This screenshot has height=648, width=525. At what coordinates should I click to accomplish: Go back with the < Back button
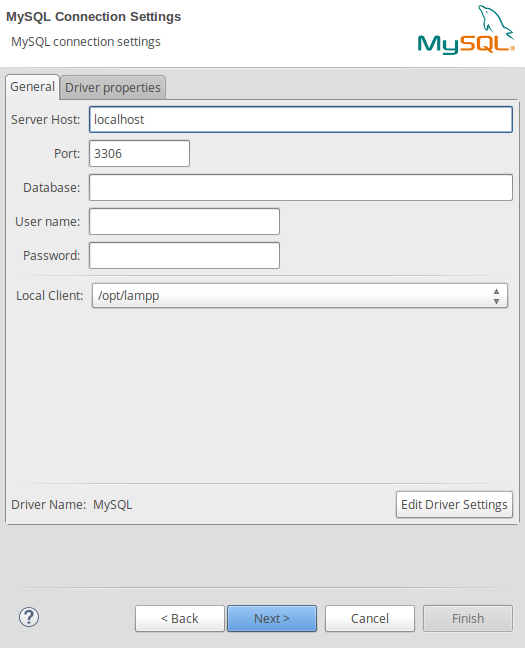(180, 618)
